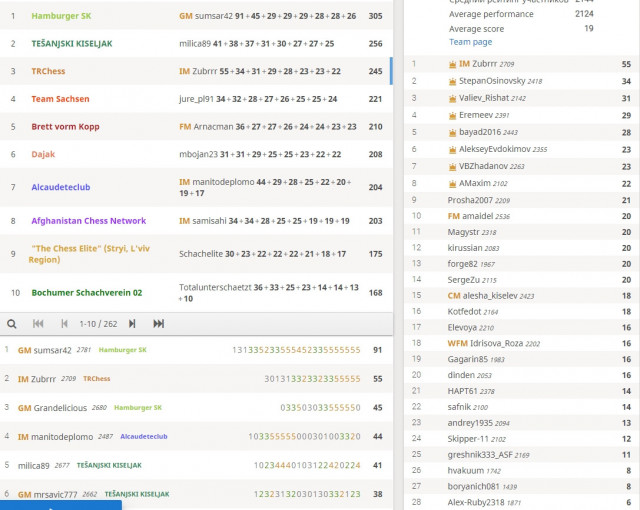This screenshot has width=640, height=510.
Task: Click Hamburger SK tag next to Grandelicious
Action: pos(138,408)
